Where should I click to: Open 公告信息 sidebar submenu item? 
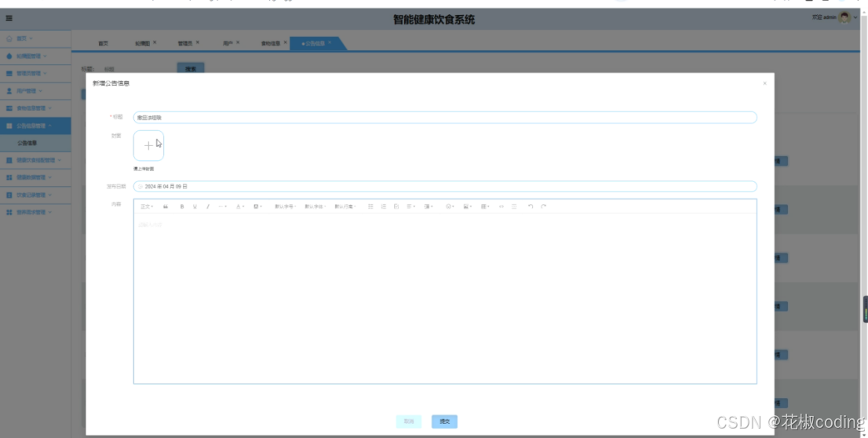35,143
